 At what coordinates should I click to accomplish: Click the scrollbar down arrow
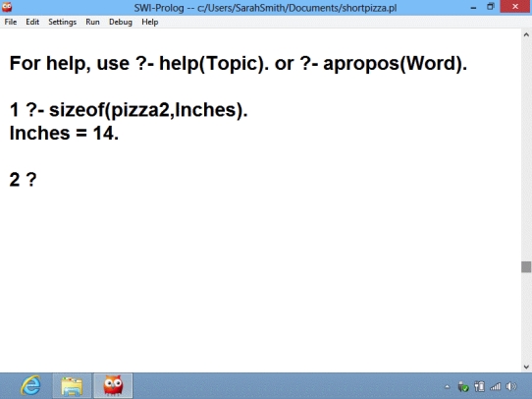[526, 367]
